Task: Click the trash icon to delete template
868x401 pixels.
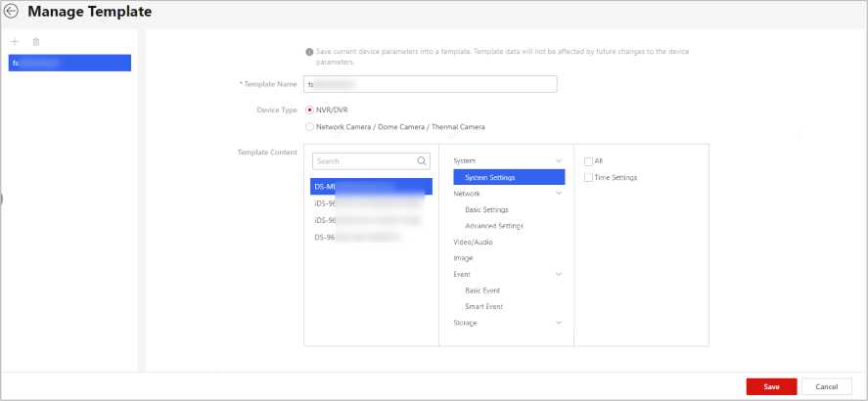Action: (36, 42)
